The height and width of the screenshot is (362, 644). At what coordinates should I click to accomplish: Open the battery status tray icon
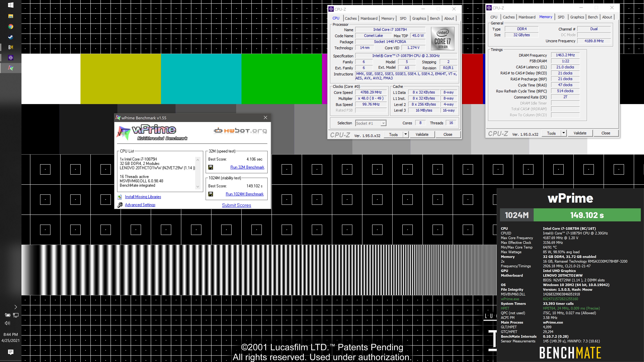(8, 315)
